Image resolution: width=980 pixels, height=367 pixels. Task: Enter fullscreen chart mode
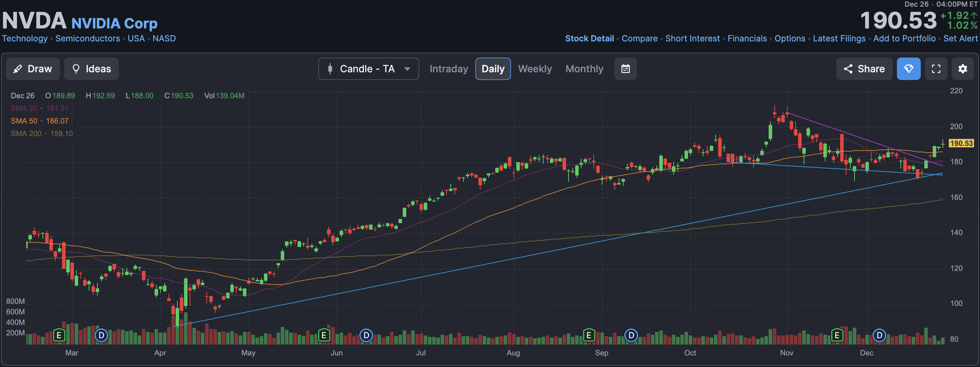936,69
